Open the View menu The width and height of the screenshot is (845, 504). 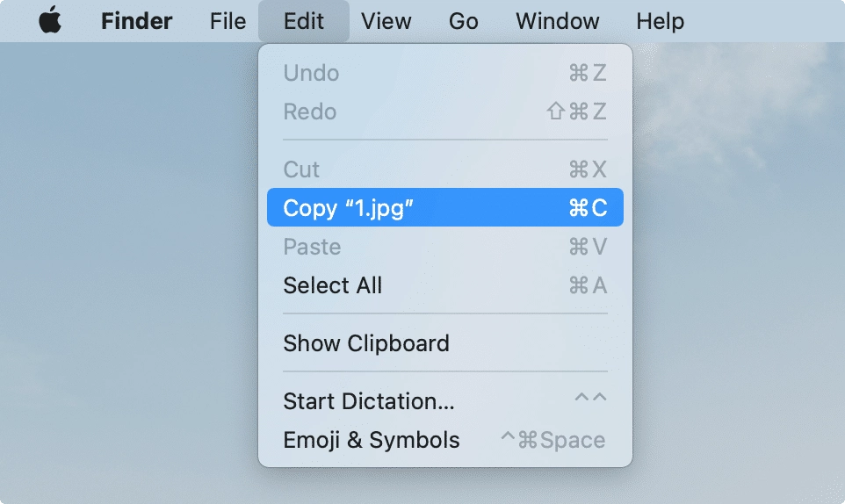pyautogui.click(x=386, y=20)
